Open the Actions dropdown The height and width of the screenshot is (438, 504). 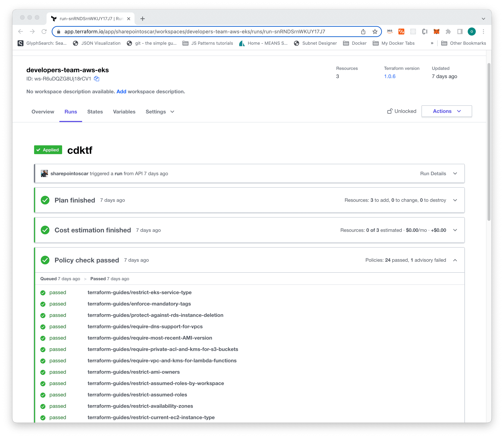446,111
